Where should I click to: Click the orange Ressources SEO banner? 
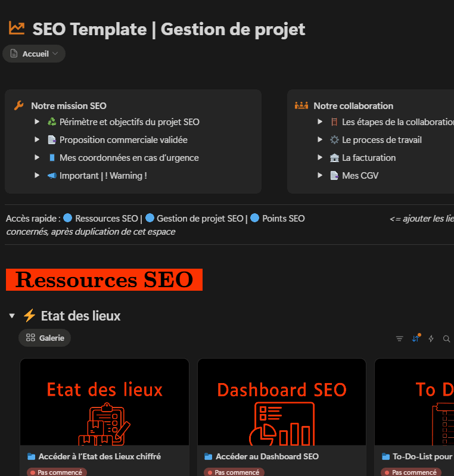(x=104, y=279)
